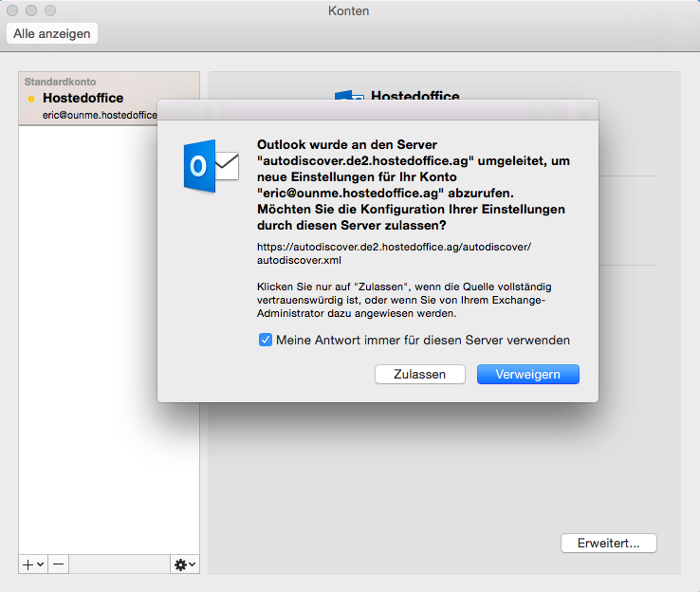Click the yellow status dot beside Hostedoffice
This screenshot has width=700, height=592.
30,99
